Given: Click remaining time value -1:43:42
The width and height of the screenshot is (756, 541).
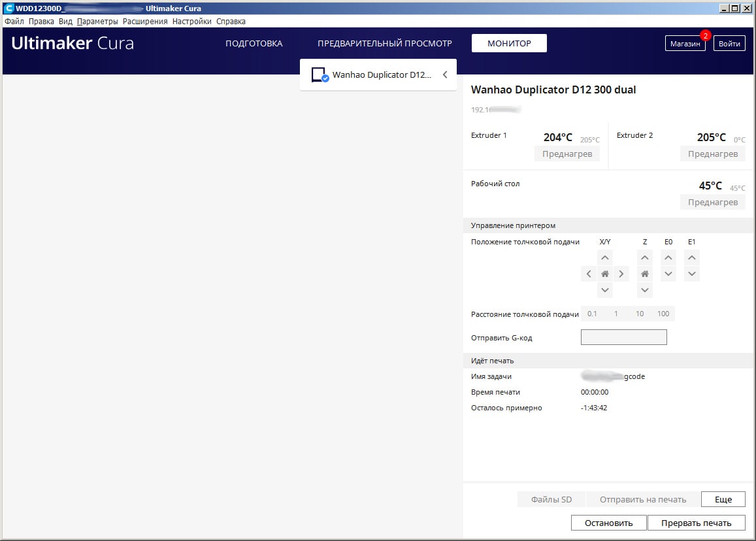Looking at the screenshot, I should 593,408.
